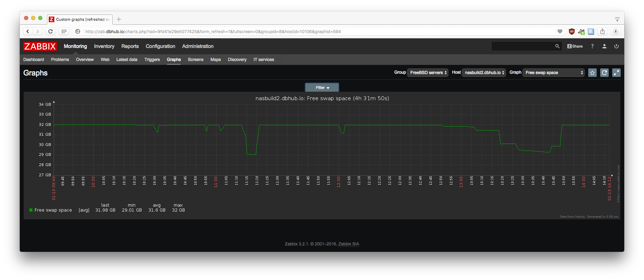Open Screens submenu

point(196,60)
